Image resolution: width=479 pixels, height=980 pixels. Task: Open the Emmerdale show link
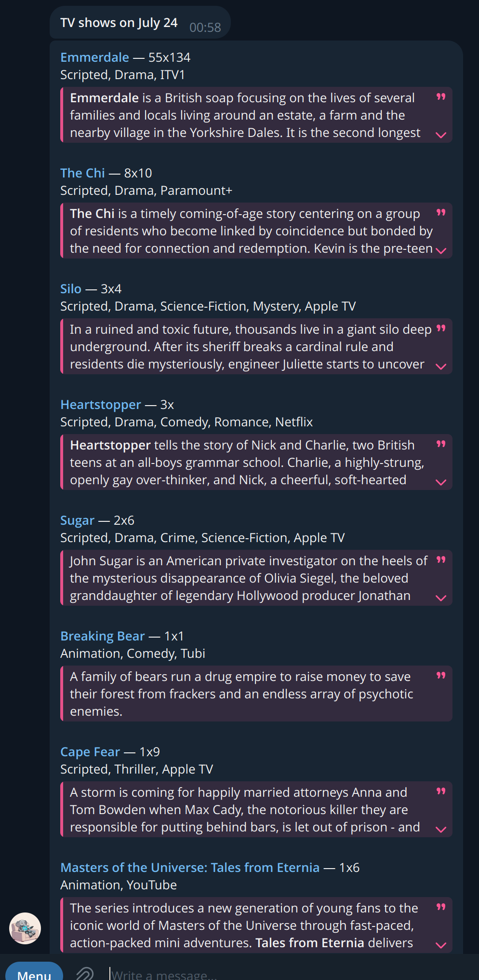tap(94, 57)
